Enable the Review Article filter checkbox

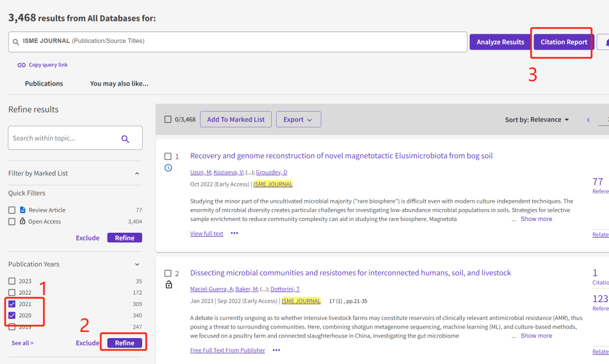tap(12, 210)
